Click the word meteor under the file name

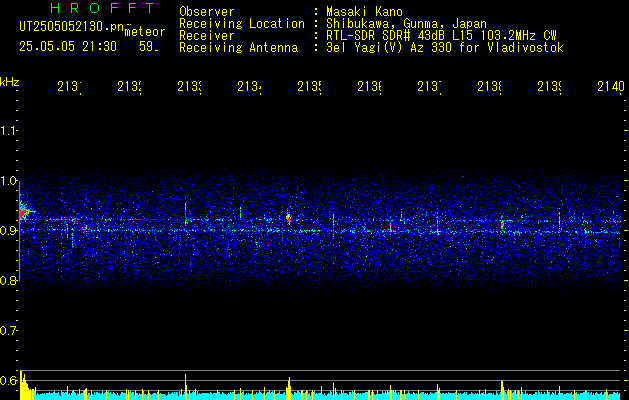(145, 32)
